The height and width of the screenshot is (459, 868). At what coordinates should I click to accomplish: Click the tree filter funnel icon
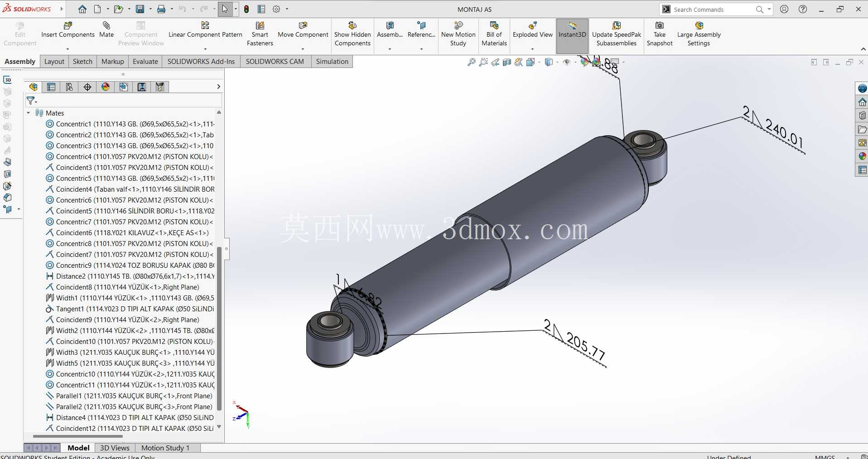(30, 100)
